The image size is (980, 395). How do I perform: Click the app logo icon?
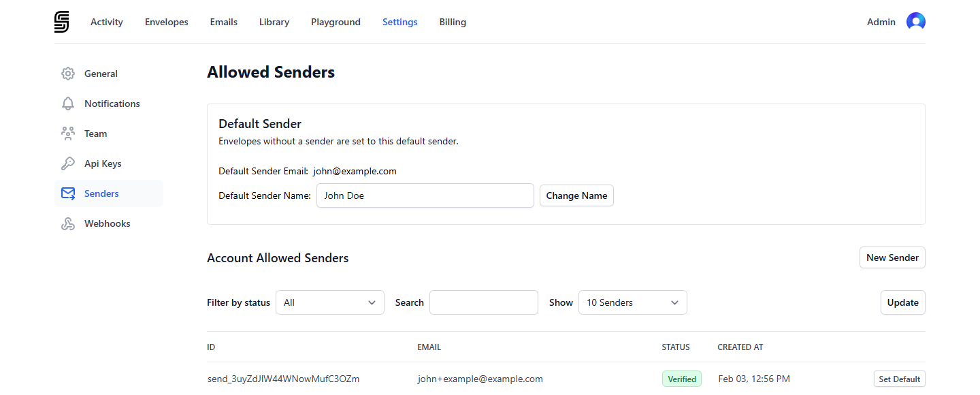pos(62,22)
